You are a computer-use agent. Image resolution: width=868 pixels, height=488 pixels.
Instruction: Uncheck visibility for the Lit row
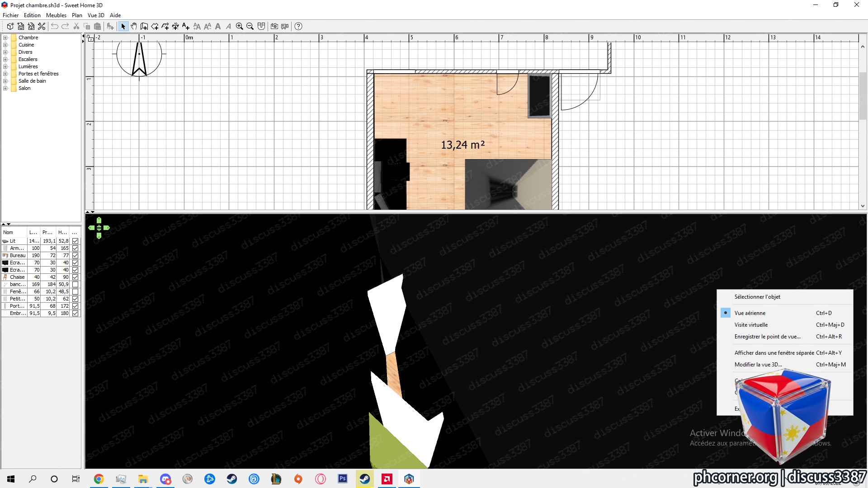click(75, 241)
